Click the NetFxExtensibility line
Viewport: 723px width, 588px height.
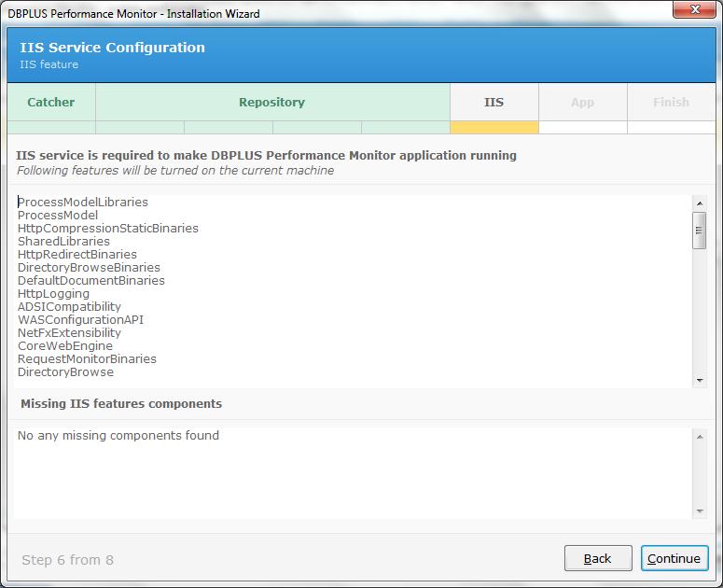(x=69, y=333)
